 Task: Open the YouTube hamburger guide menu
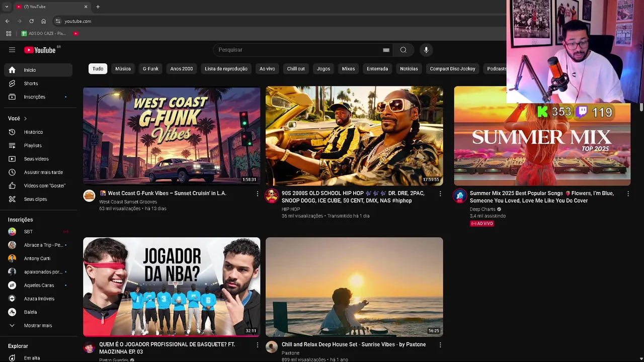(x=12, y=50)
